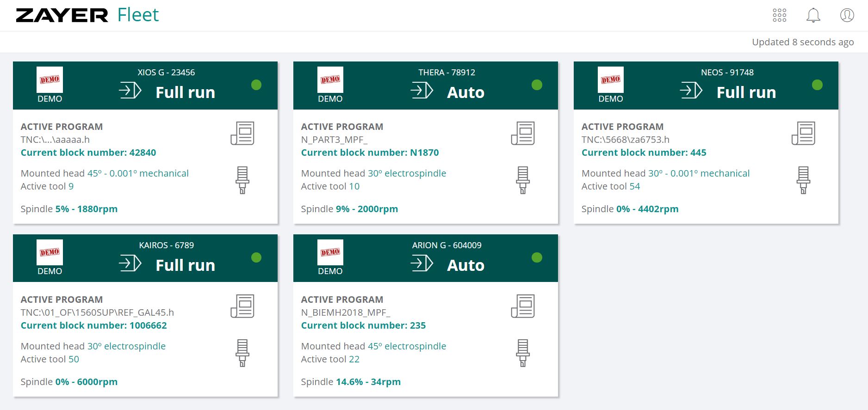
Task: Click program name 'N_BIEMH2018_MPF_'
Action: tap(346, 312)
